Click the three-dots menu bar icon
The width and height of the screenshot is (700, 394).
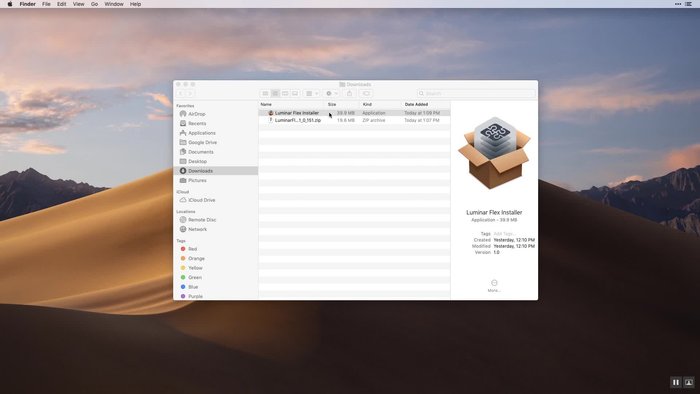[x=678, y=4]
